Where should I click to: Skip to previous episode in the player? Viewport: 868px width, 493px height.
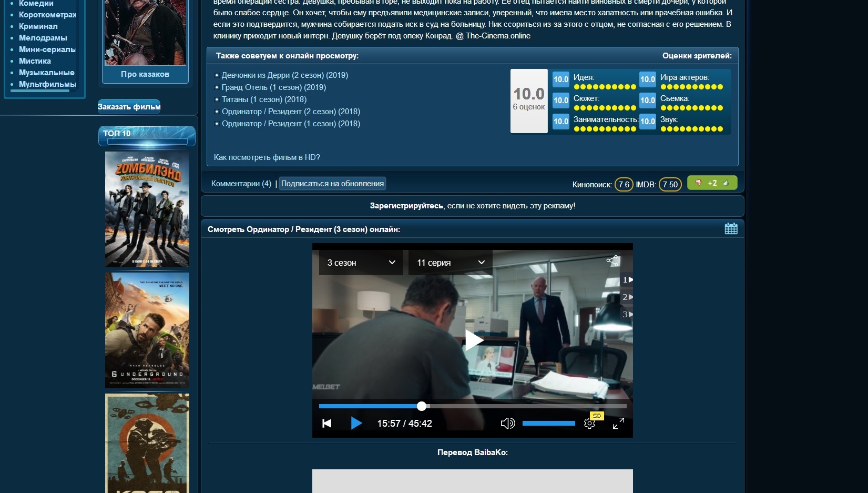point(326,424)
